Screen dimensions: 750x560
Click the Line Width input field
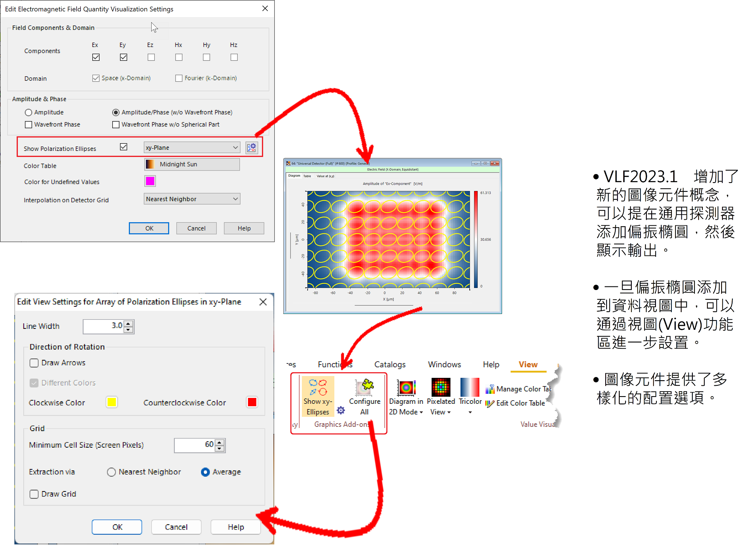pyautogui.click(x=103, y=326)
